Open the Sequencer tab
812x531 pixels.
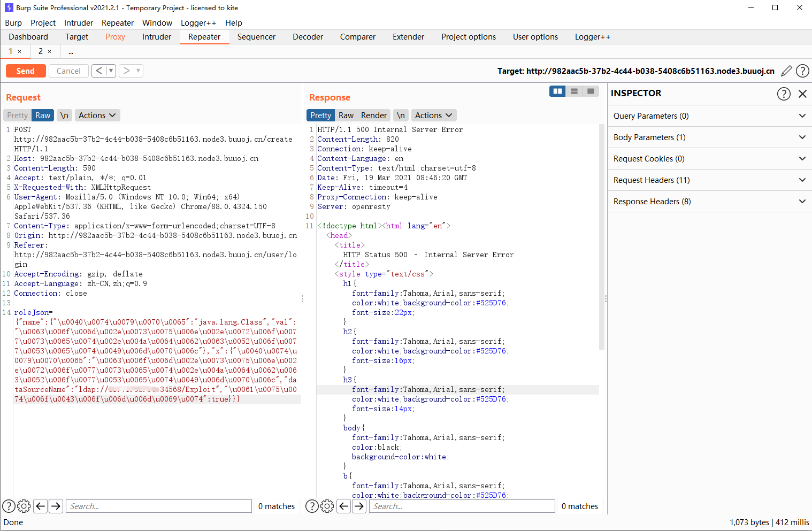tap(256, 37)
